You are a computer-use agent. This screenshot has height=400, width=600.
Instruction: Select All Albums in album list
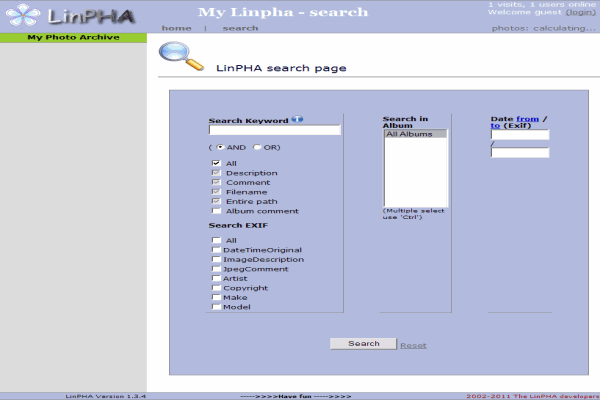click(x=416, y=134)
